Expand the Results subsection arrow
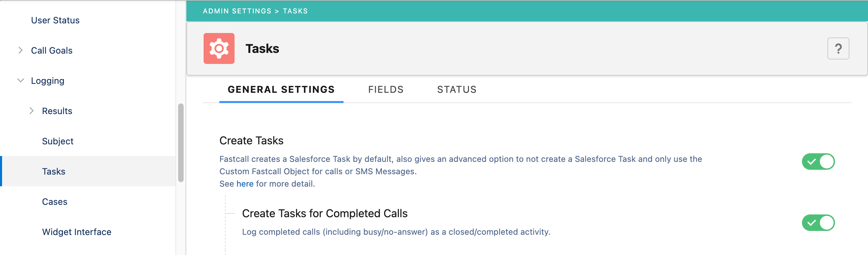The width and height of the screenshot is (868, 255). (x=32, y=111)
